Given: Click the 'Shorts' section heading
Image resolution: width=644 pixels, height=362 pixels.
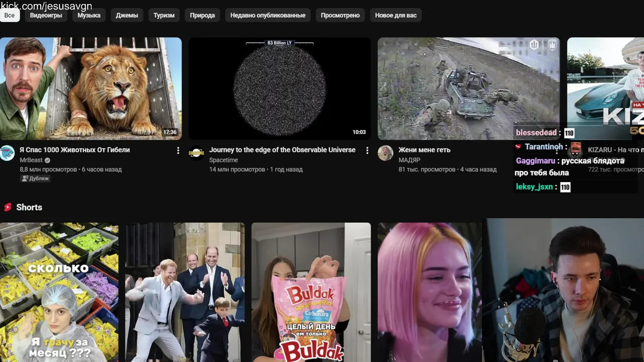Looking at the screenshot, I should point(29,207).
